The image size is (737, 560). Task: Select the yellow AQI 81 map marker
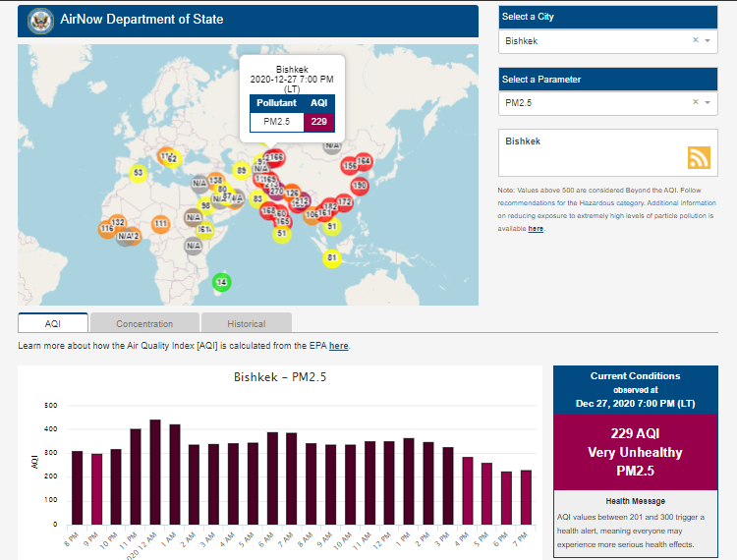click(x=332, y=258)
